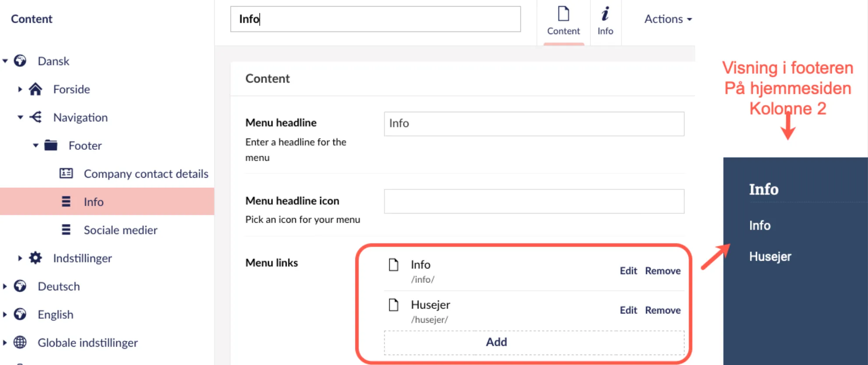Click the /husejer/ URL text
This screenshot has height=365, width=868.
[x=429, y=320]
